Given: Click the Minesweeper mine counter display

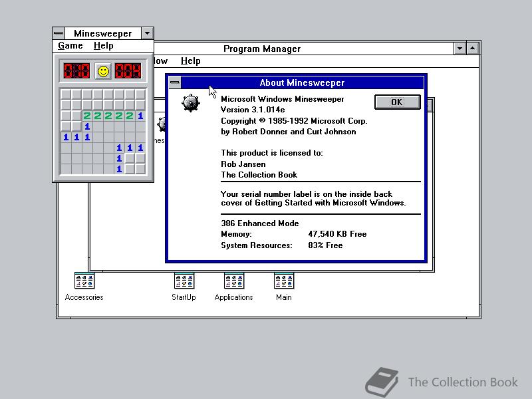Looking at the screenshot, I should 76,71.
